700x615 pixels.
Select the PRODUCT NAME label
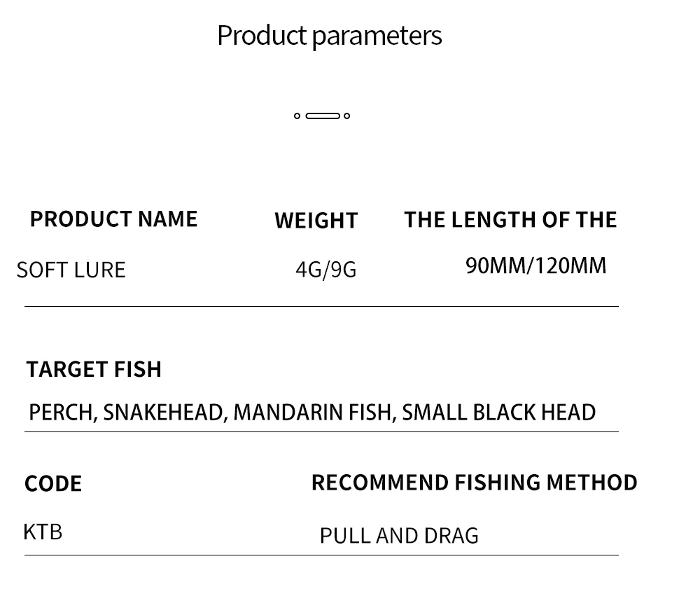113,219
